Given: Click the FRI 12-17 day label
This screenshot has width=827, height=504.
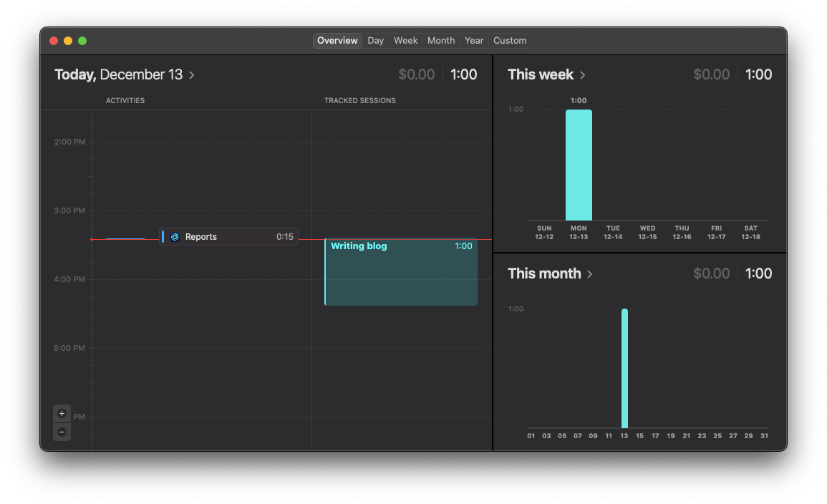Looking at the screenshot, I should [x=716, y=233].
